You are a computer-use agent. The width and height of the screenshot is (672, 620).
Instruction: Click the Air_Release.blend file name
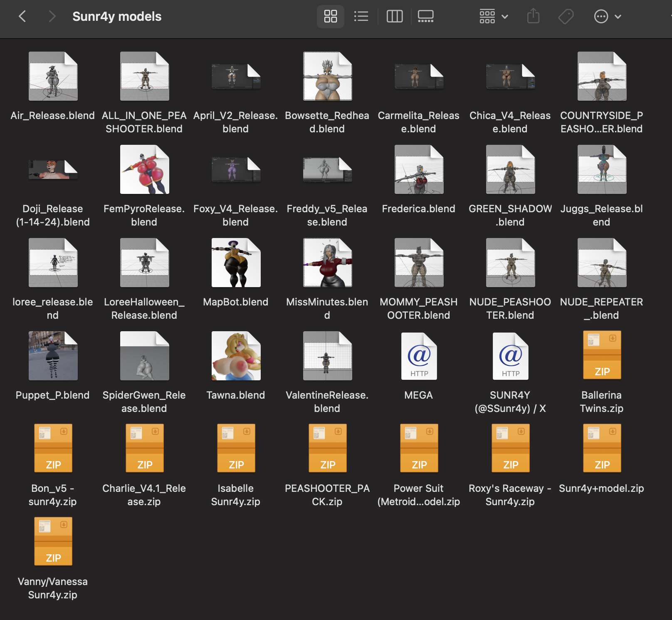[53, 115]
